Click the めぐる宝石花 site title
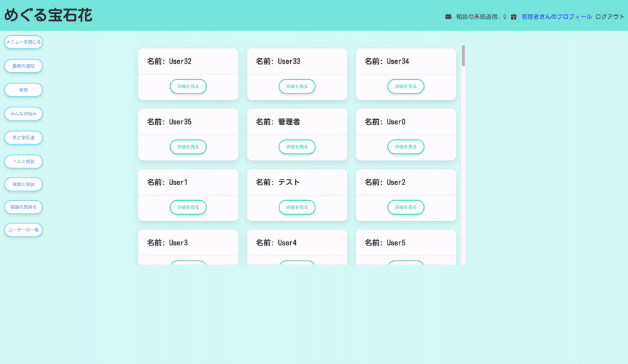This screenshot has width=628, height=364. coord(48,15)
